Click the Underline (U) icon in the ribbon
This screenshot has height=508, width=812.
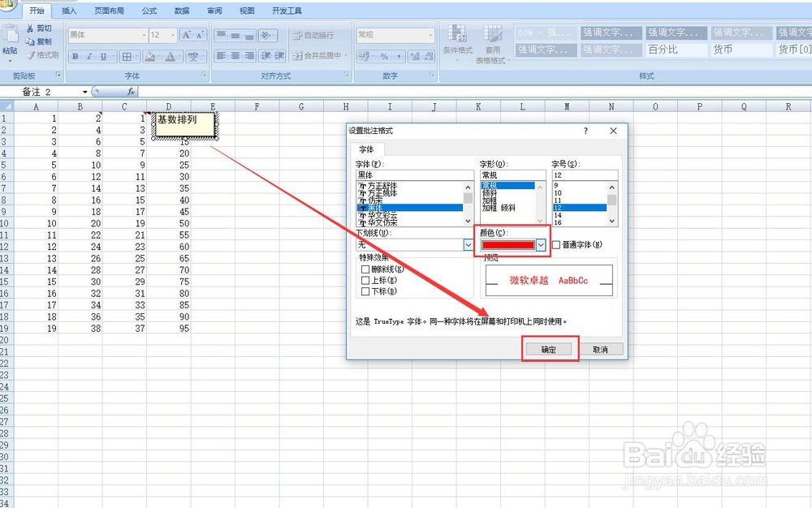click(x=103, y=56)
